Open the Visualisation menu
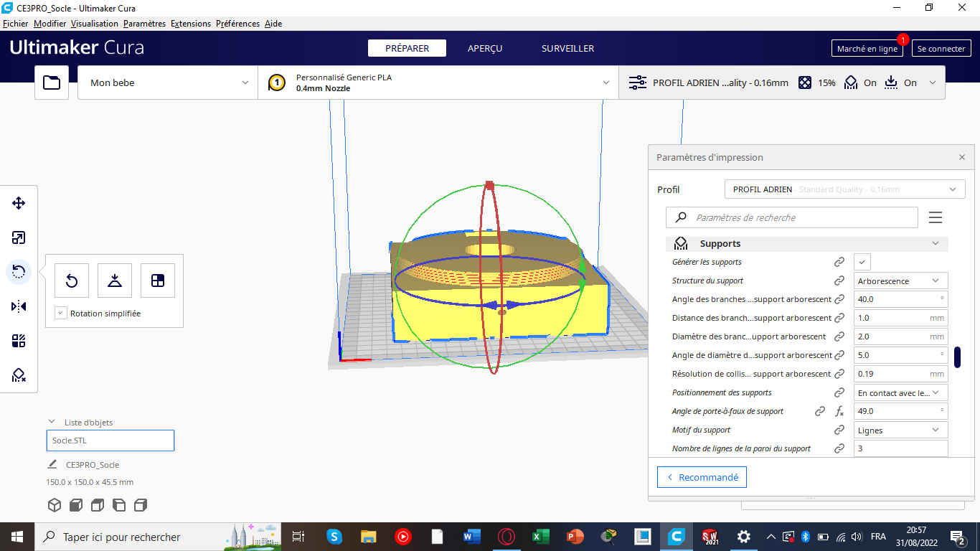The width and height of the screenshot is (980, 551). pyautogui.click(x=95, y=24)
